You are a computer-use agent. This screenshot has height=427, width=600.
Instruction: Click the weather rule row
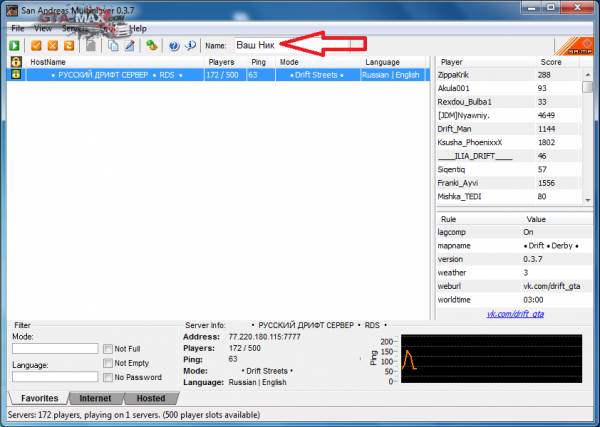coord(514,273)
